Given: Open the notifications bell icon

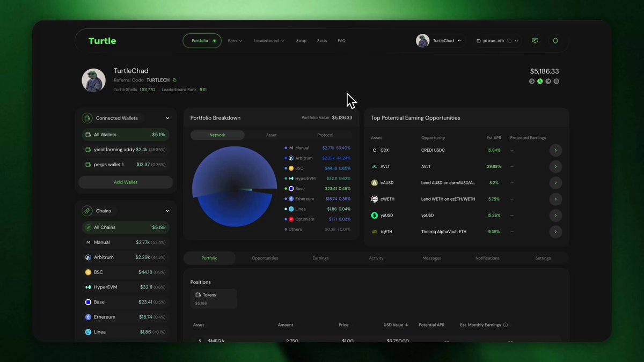Looking at the screenshot, I should (x=555, y=41).
